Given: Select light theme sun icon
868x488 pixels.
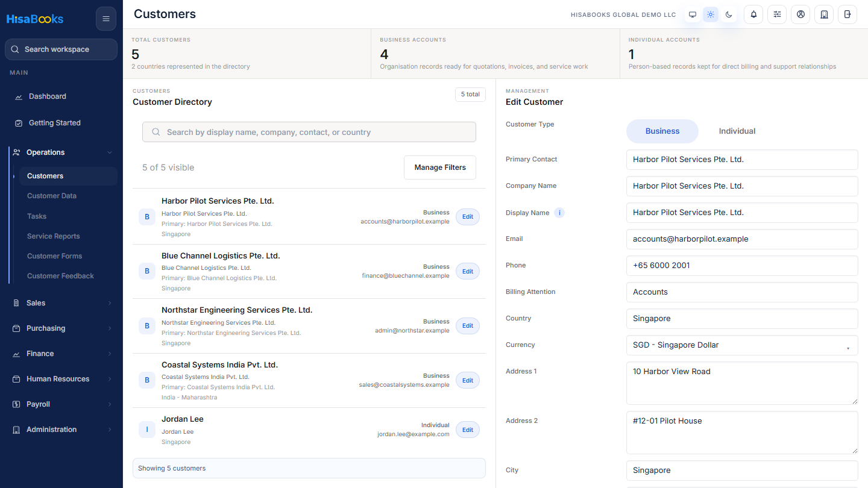Looking at the screenshot, I should click(711, 14).
